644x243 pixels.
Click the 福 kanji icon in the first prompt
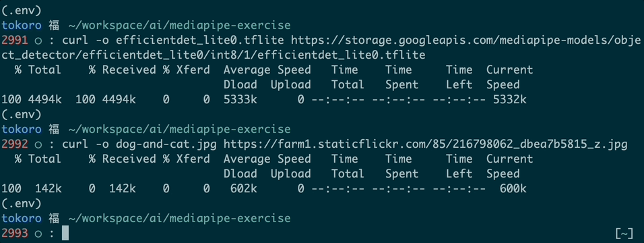click(x=54, y=25)
